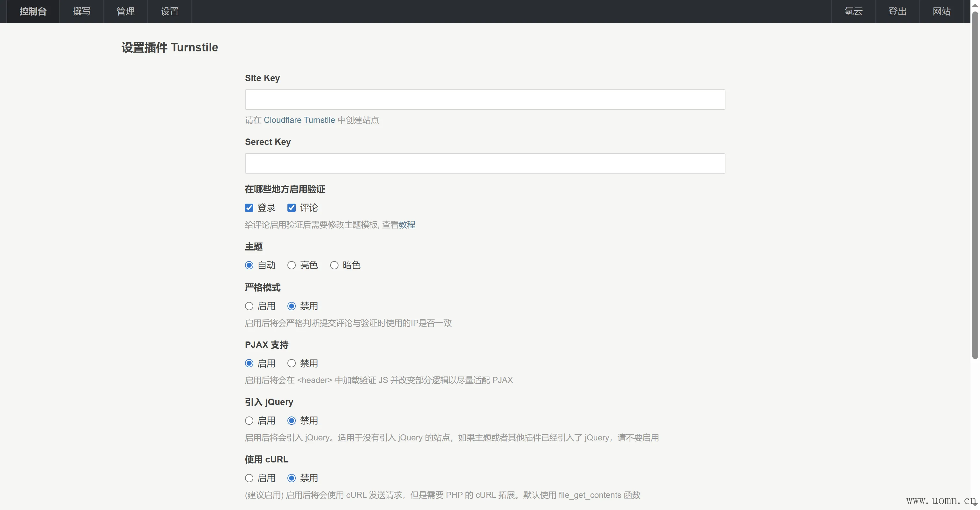
Task: Click the Serect Key input field
Action: click(x=485, y=164)
